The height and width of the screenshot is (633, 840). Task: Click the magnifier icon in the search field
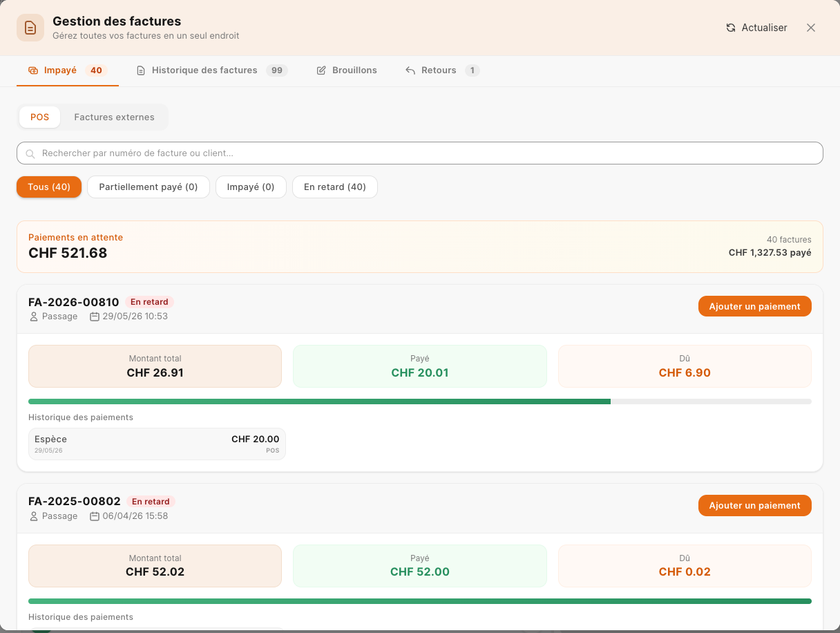pyautogui.click(x=30, y=153)
